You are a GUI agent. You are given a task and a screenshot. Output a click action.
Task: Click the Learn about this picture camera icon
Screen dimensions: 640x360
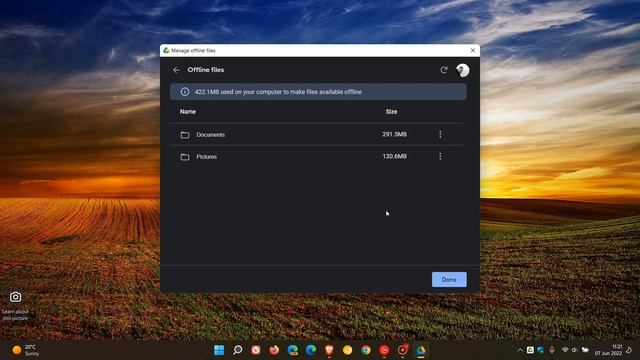point(16,297)
